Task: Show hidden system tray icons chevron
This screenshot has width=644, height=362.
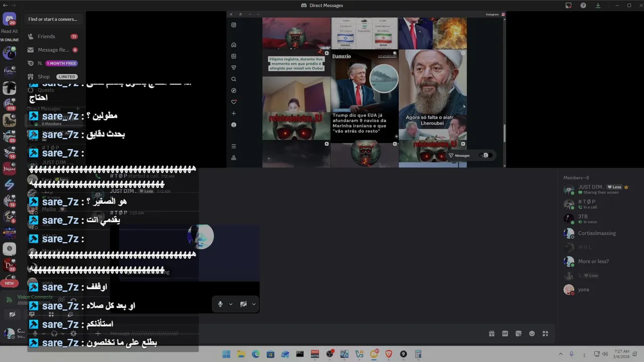Action: [560, 354]
